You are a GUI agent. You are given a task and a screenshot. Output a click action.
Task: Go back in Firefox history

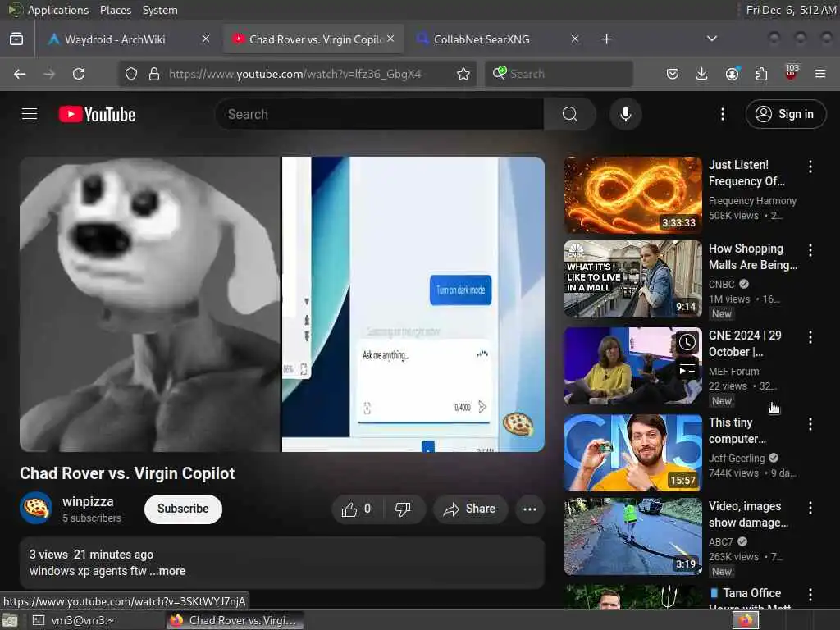(20, 74)
